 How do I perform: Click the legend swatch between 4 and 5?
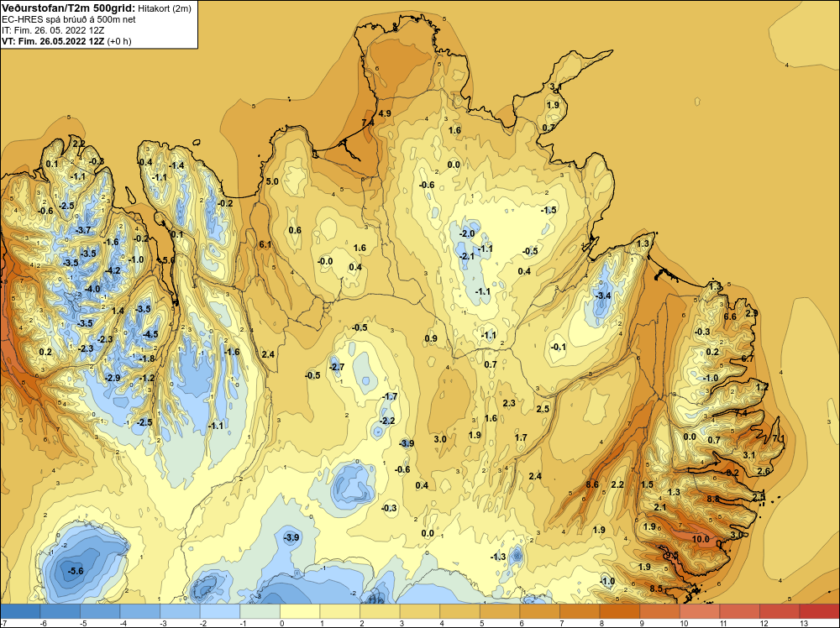coord(460,611)
